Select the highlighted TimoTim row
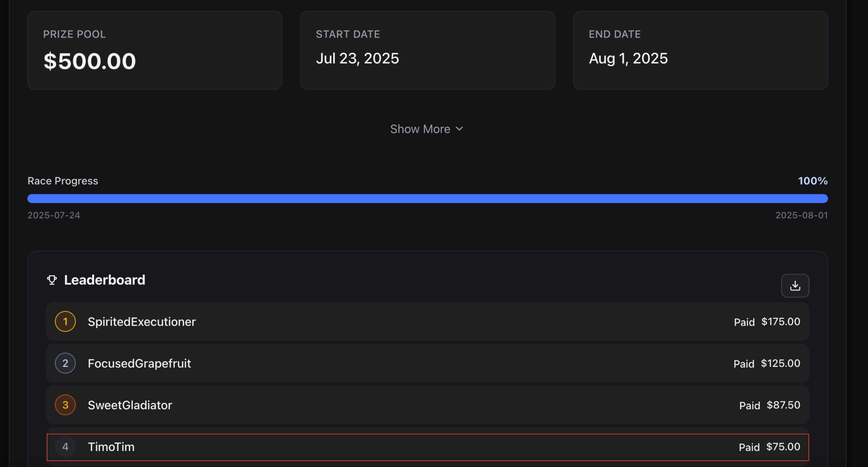The width and height of the screenshot is (868, 467). point(427,447)
